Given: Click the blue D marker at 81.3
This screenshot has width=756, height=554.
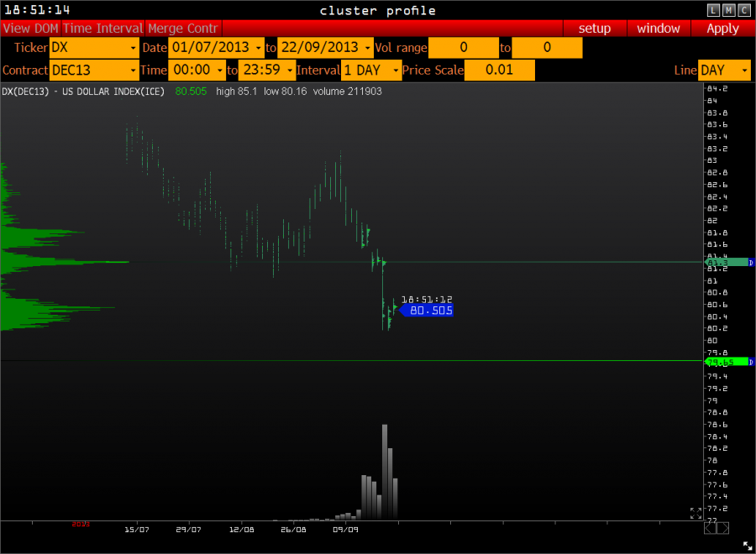Looking at the screenshot, I should tap(751, 263).
